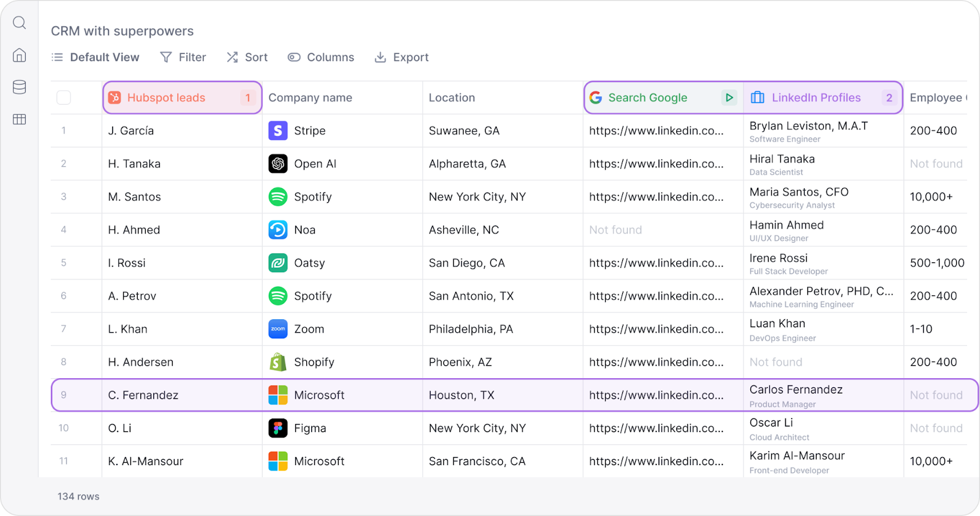980x516 pixels.
Task: Export the table data
Action: tap(401, 57)
